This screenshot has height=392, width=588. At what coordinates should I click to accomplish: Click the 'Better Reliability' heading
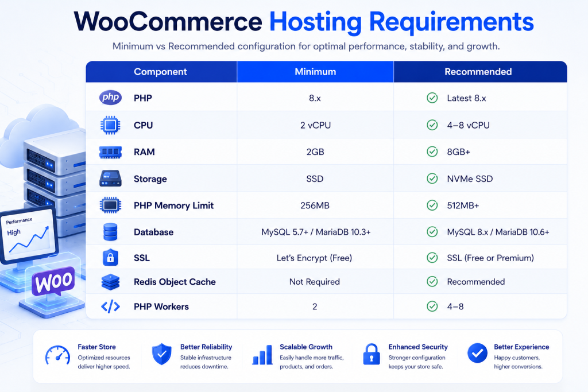tap(206, 347)
